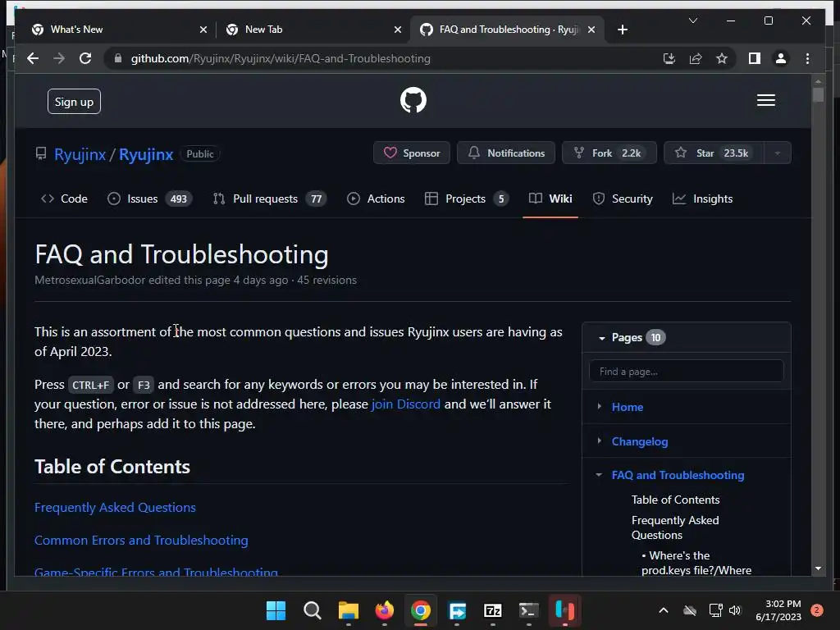The image size is (840, 630).
Task: Click the GitHub Octocat logo
Action: click(x=413, y=100)
